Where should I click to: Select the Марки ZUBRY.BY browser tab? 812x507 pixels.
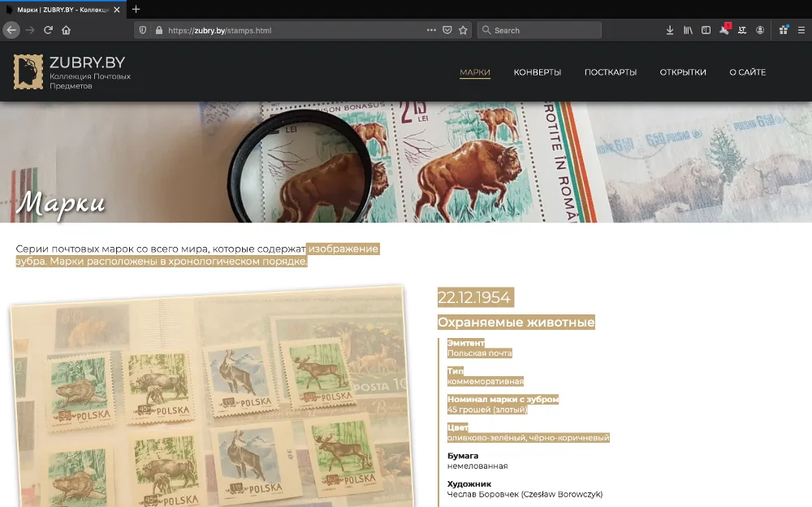click(x=63, y=9)
